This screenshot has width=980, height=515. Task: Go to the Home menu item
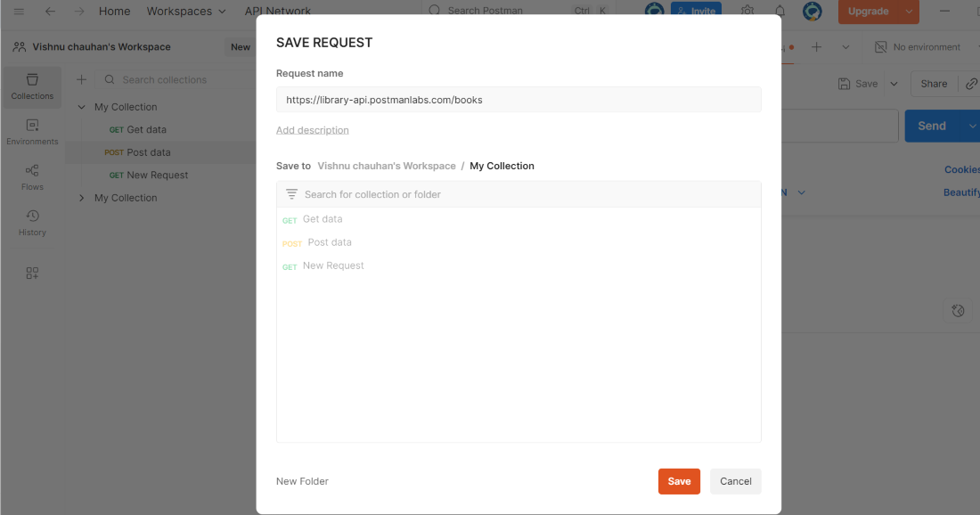pyautogui.click(x=114, y=12)
